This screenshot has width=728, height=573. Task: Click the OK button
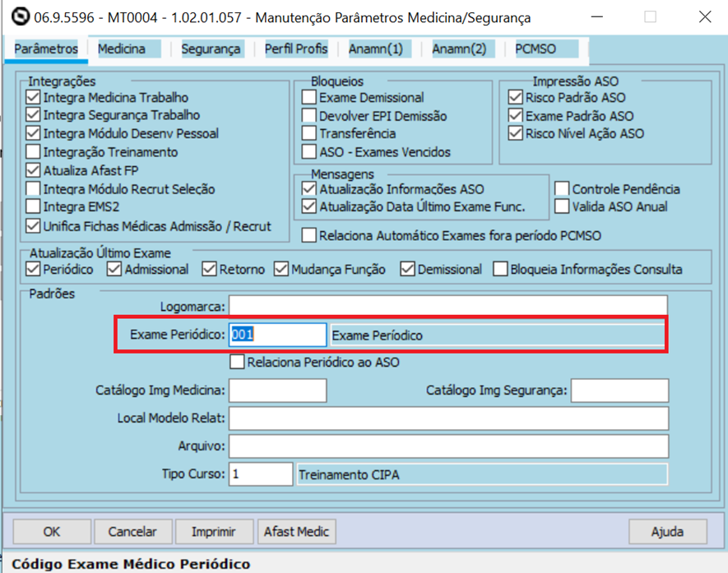click(x=51, y=531)
